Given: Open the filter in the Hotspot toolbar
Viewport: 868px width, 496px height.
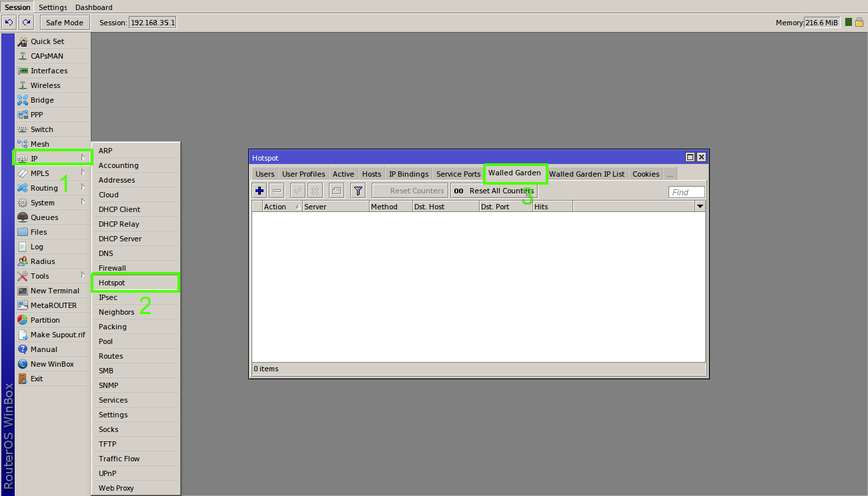Looking at the screenshot, I should point(358,190).
